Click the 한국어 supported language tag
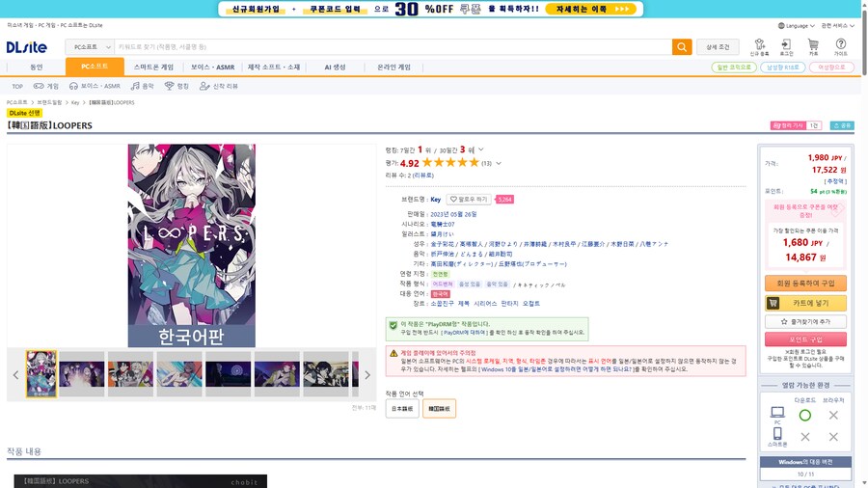This screenshot has height=488, width=868. [440, 294]
